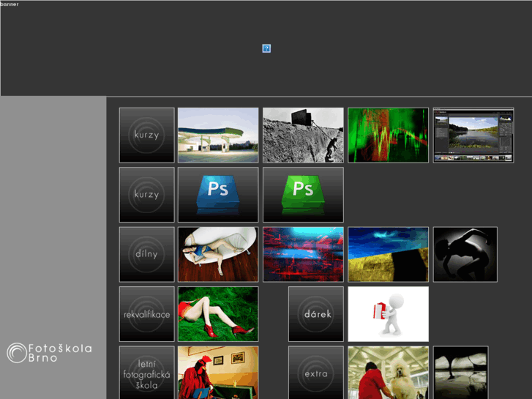Open the black-and-white climber photo thumbnail
The image size is (532, 399).
click(x=303, y=135)
